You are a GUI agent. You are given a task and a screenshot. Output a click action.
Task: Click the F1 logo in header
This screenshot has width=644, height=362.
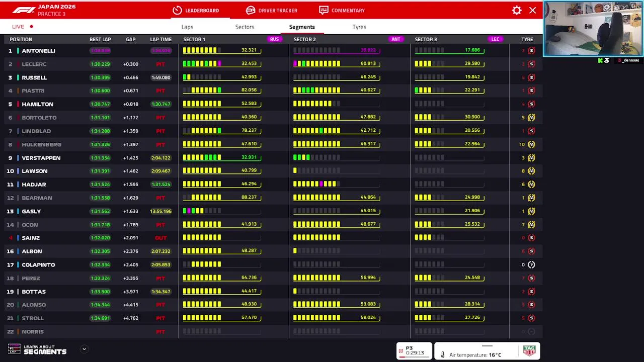pyautogui.click(x=24, y=10)
